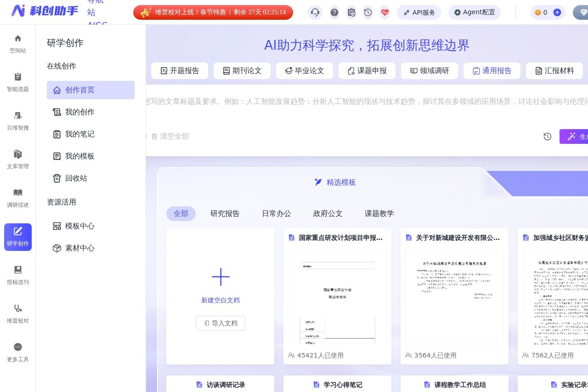Select the 调研综述 sidebar icon
588x392 pixels.
click(18, 198)
